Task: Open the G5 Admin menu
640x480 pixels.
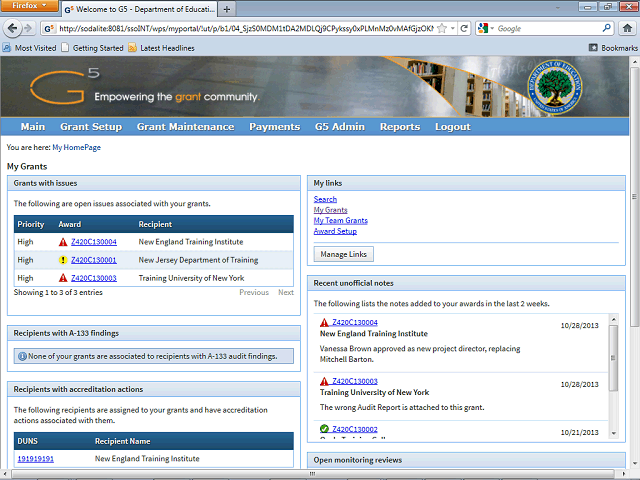Action: pos(340,127)
